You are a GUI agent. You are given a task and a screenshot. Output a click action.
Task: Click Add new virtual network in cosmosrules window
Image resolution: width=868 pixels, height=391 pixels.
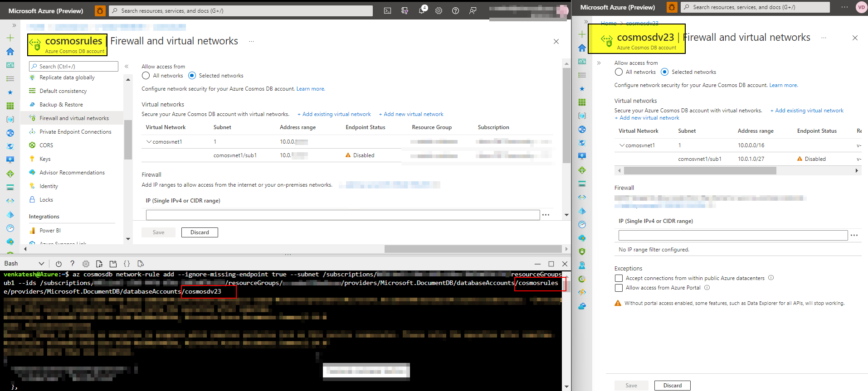411,114
